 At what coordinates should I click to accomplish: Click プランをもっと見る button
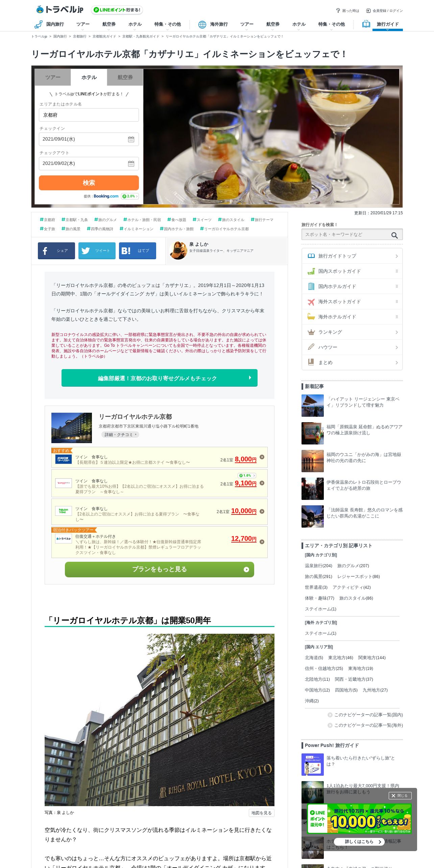(160, 570)
